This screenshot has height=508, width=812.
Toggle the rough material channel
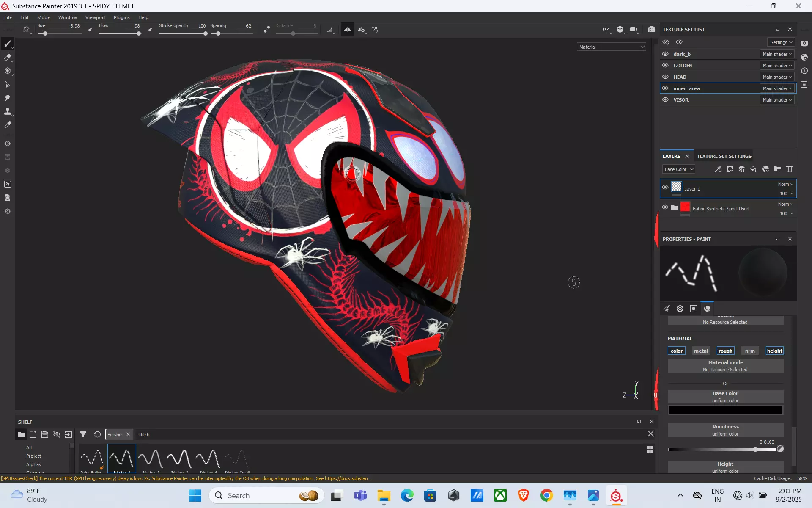point(725,351)
